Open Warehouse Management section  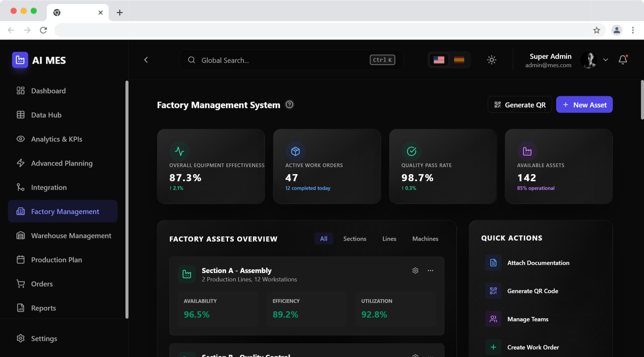point(62,236)
